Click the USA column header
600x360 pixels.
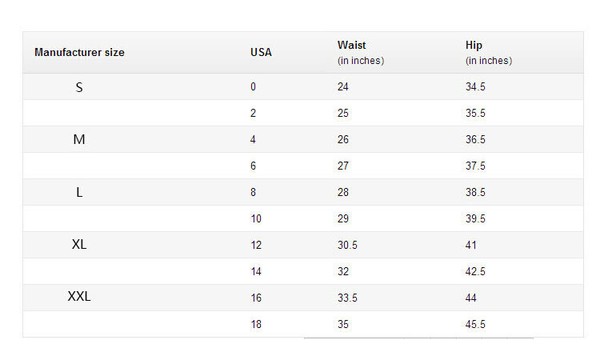click(x=261, y=52)
